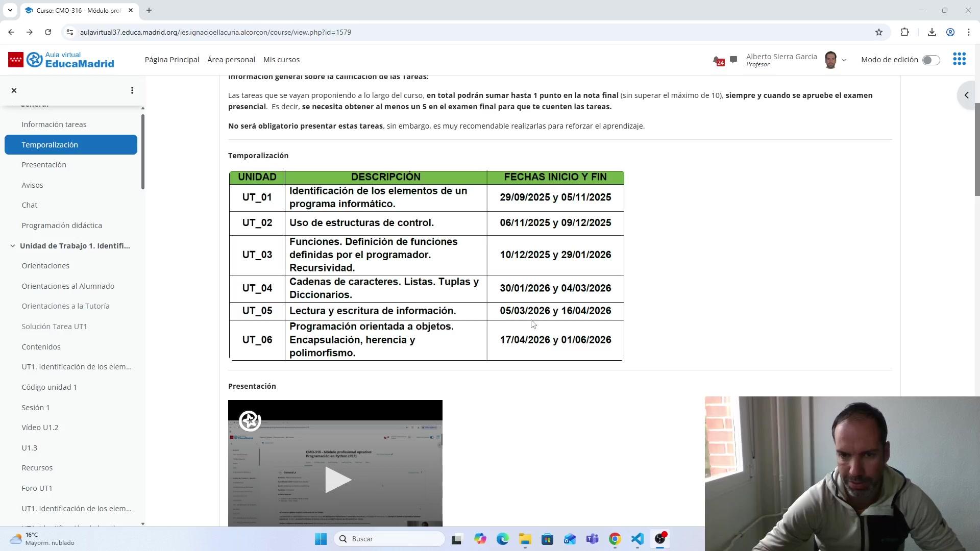Screen dimensions: 980x551
Task: Expand the user profile dropdown menu
Action: (844, 60)
